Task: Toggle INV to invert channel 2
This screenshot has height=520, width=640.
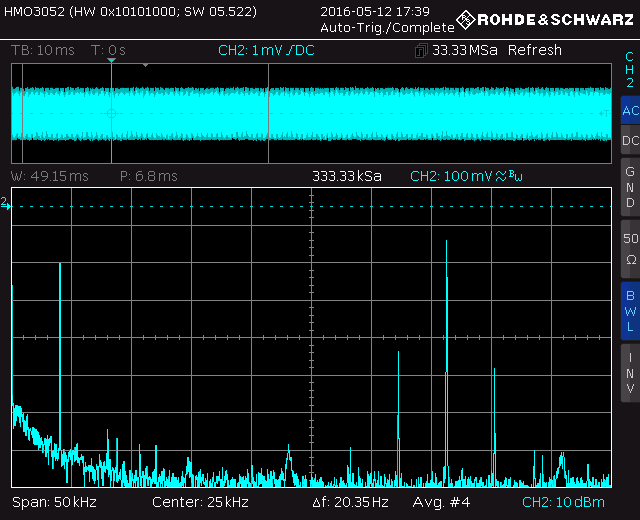Action: [629, 372]
